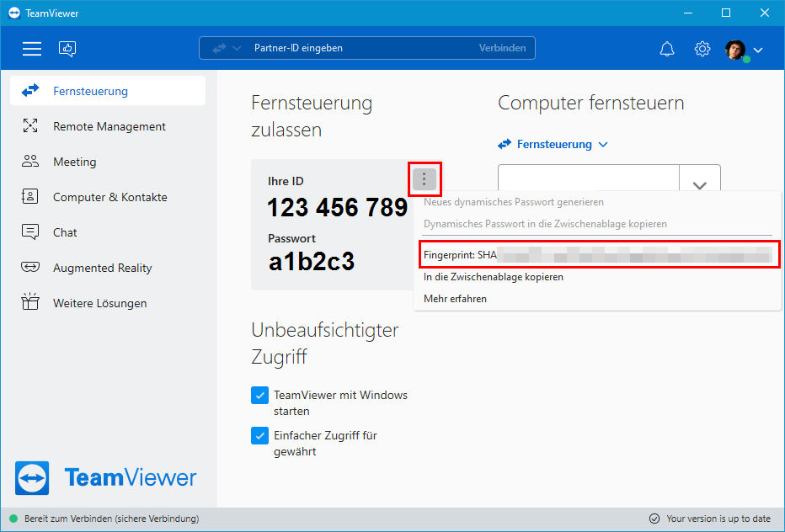Click Your version is up to date
The height and width of the screenshot is (532, 785).
coord(718,519)
